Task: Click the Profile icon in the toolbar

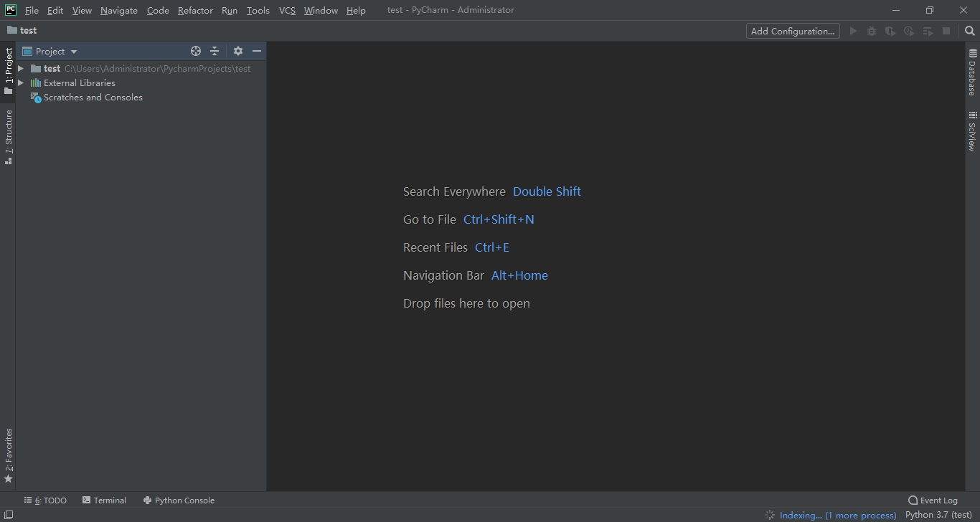Action: click(x=909, y=31)
